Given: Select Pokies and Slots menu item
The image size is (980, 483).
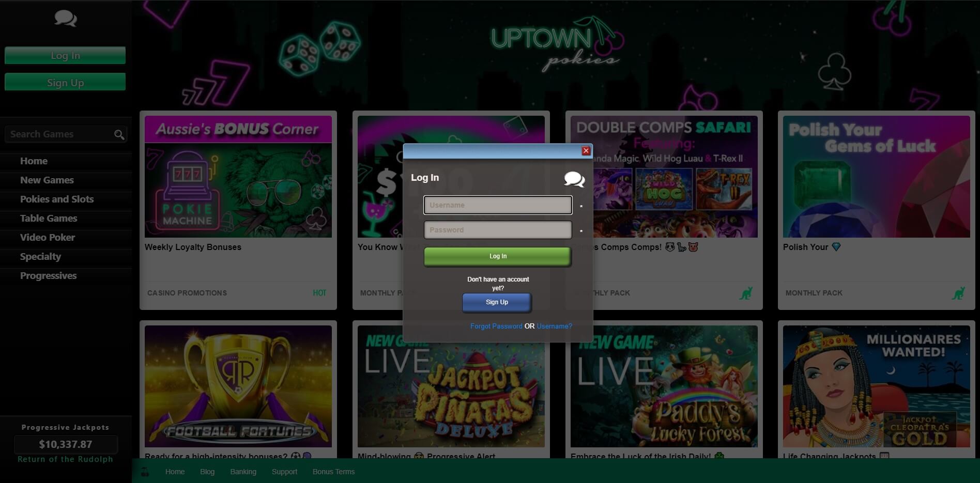Looking at the screenshot, I should [x=57, y=199].
